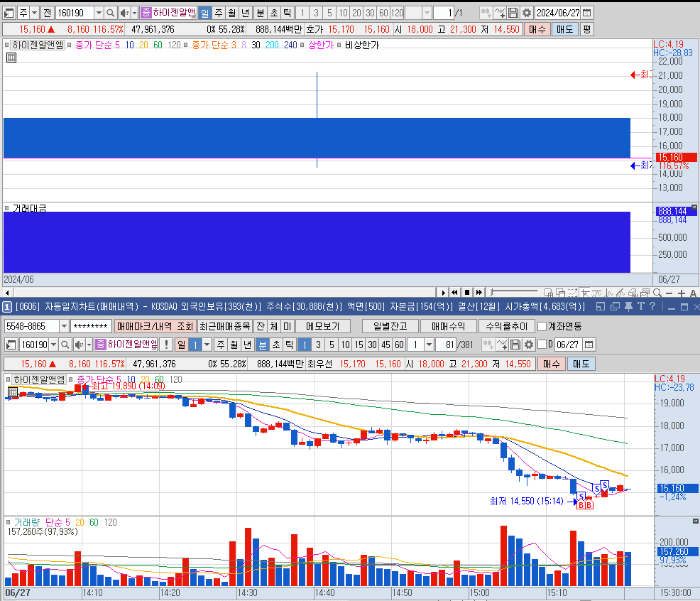Open 일 1 period dropdown in lower chart

(207, 345)
